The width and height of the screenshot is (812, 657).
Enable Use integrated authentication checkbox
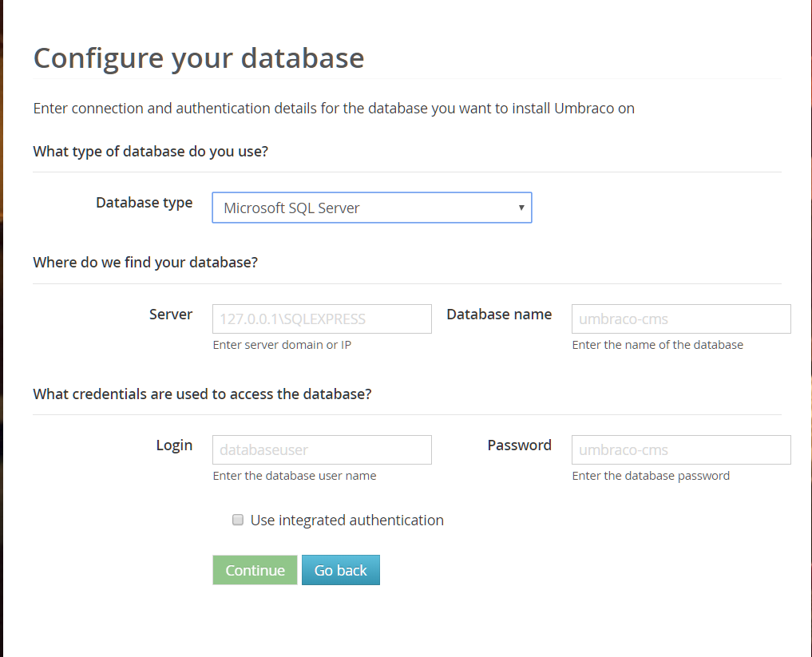238,520
